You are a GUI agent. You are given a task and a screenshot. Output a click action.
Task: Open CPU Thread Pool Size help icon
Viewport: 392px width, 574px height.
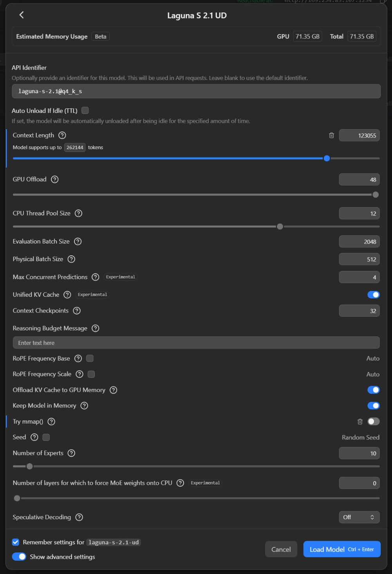[79, 213]
